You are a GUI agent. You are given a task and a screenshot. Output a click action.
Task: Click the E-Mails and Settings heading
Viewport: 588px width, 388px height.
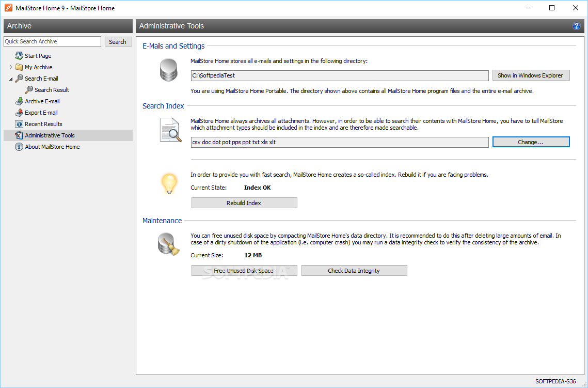(x=173, y=46)
